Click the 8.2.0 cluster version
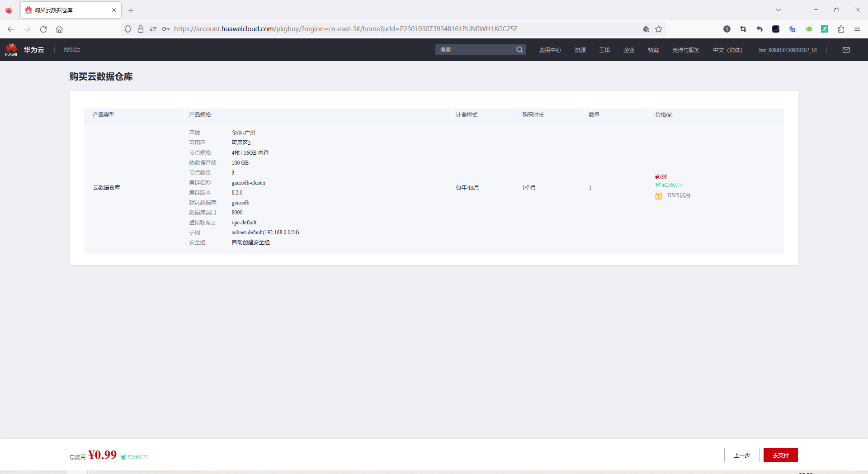The height and width of the screenshot is (474, 868). (237, 193)
